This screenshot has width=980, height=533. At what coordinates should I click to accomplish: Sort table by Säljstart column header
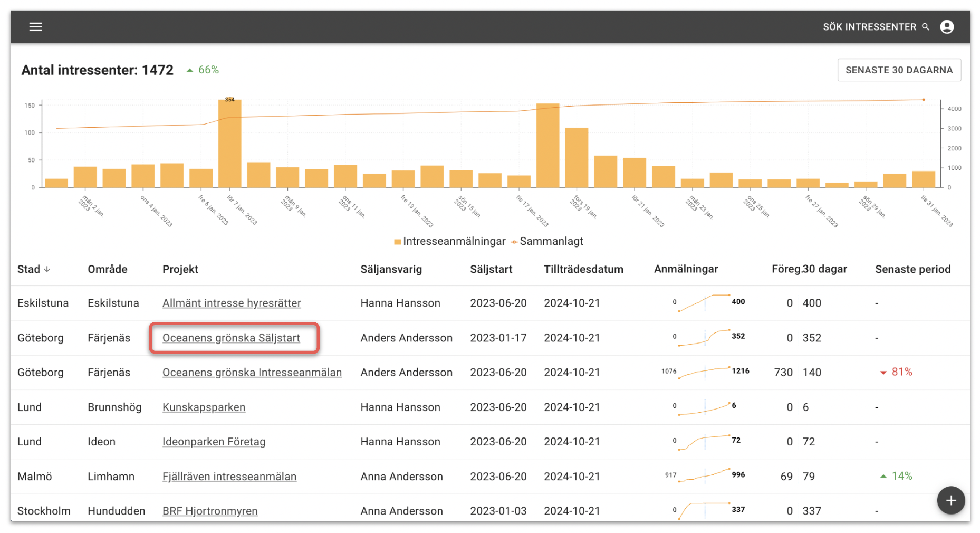tap(491, 269)
